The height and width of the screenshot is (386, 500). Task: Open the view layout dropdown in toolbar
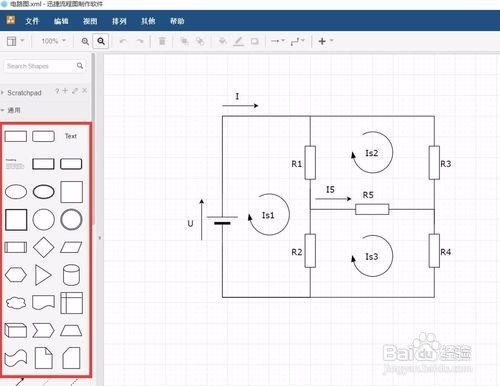tap(15, 41)
